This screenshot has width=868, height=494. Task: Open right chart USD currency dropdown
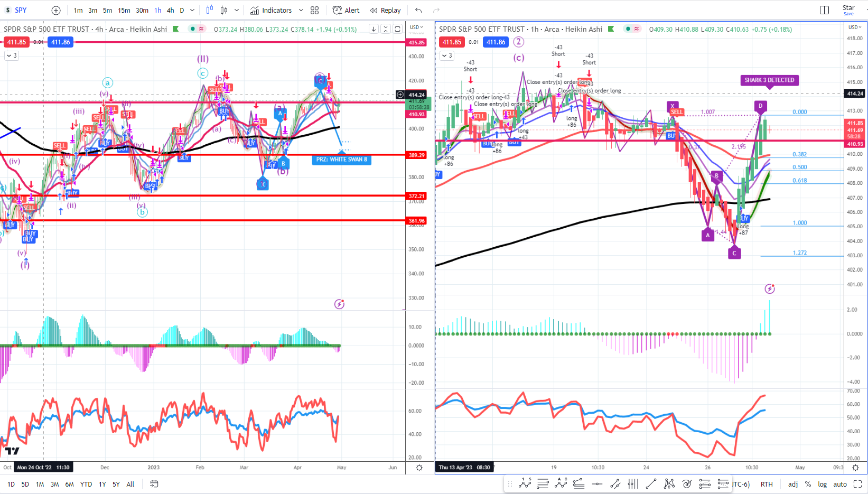[x=855, y=27]
